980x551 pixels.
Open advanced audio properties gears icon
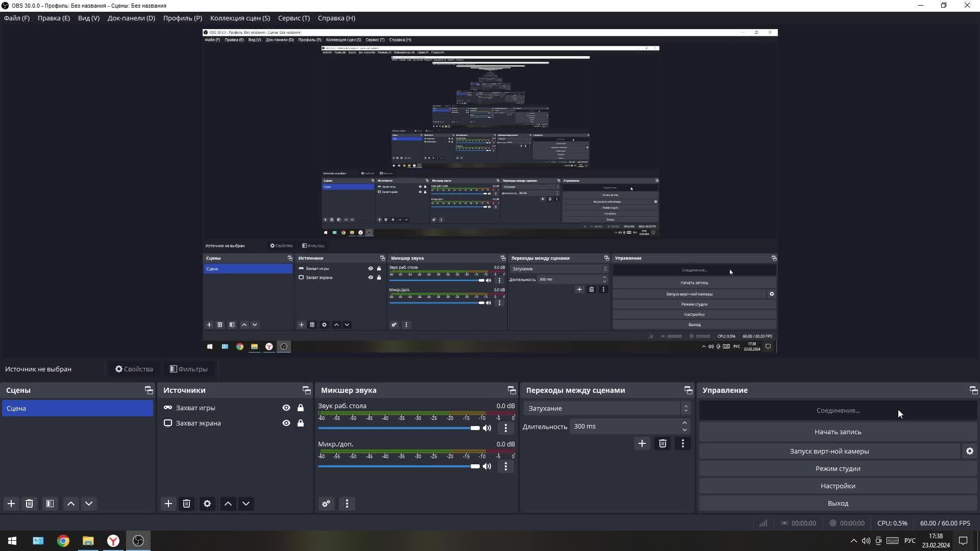pyautogui.click(x=326, y=504)
